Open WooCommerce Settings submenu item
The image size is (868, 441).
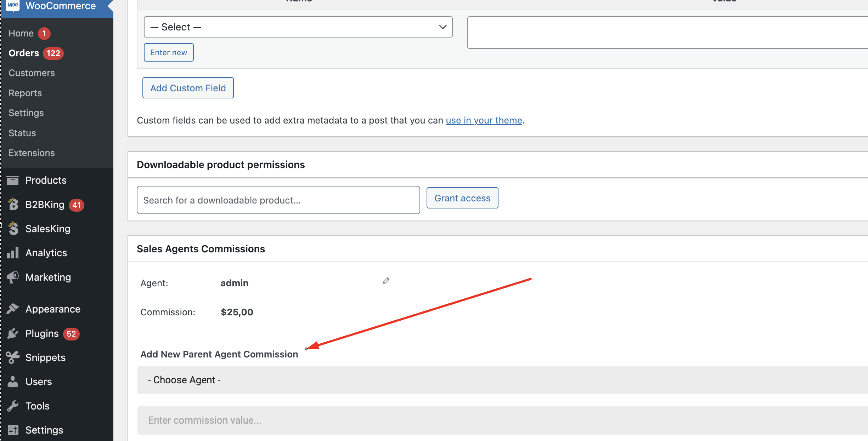click(x=26, y=113)
